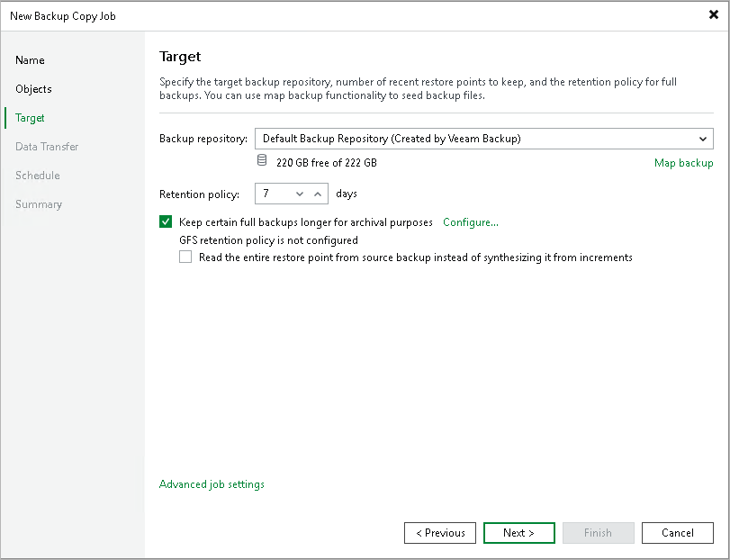The height and width of the screenshot is (560, 730).
Task: Select the Data Transfer step
Action: 47,147
